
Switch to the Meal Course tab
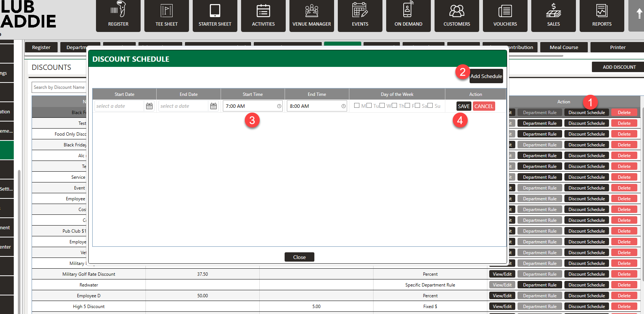tap(564, 48)
